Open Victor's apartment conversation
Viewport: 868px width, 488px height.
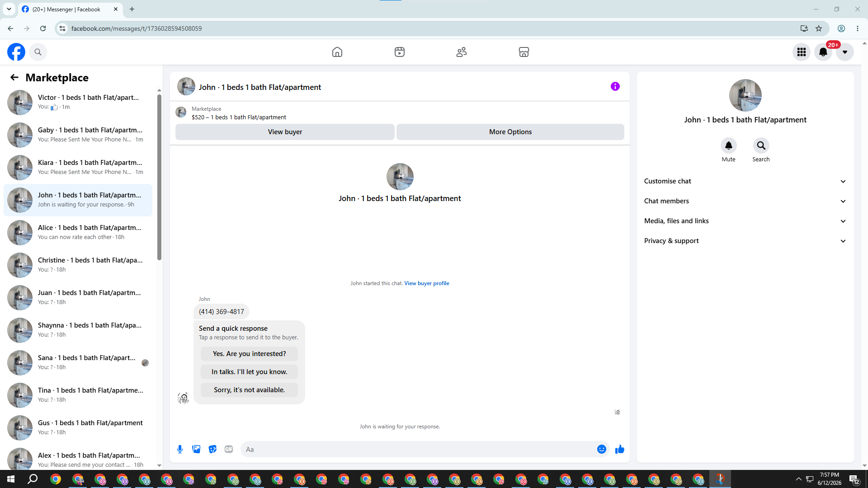point(78,103)
